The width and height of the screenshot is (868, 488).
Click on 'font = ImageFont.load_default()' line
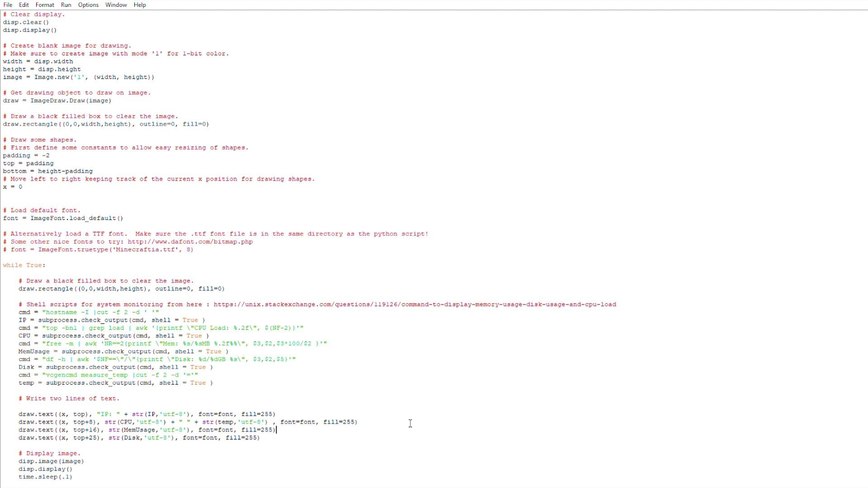click(63, 218)
